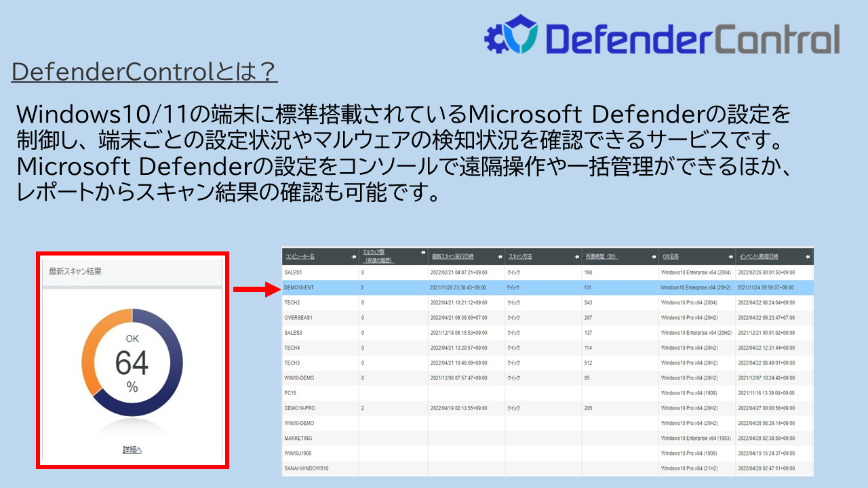The height and width of the screenshot is (488, 868).
Task: Click inventory date 2021/11/16 13:39:08+09:00
Action: click(766, 393)
